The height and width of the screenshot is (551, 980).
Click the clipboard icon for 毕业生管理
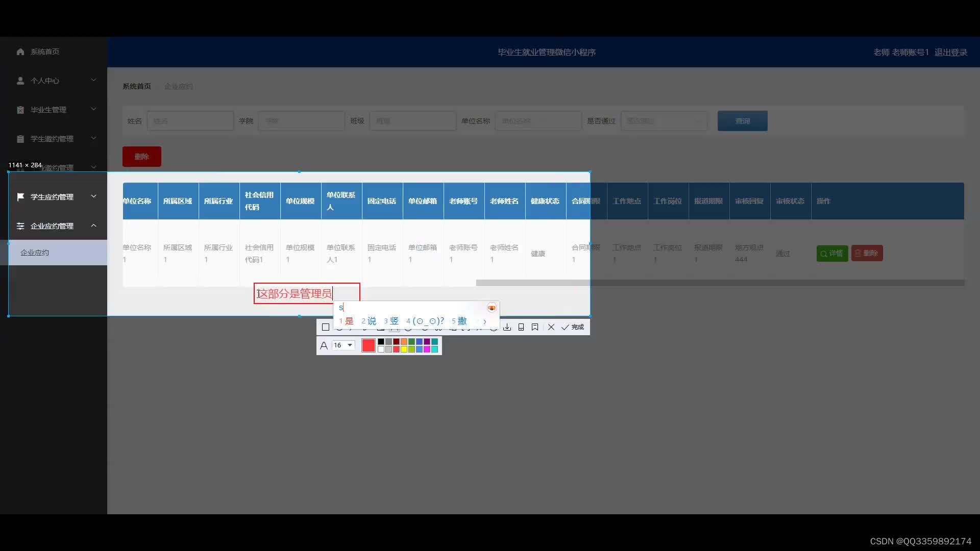click(x=20, y=110)
